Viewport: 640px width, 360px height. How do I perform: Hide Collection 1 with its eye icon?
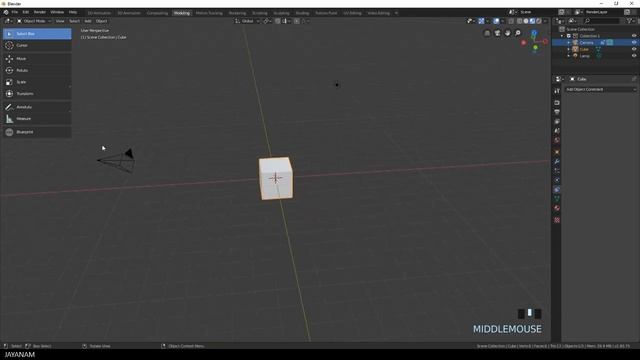click(x=634, y=36)
